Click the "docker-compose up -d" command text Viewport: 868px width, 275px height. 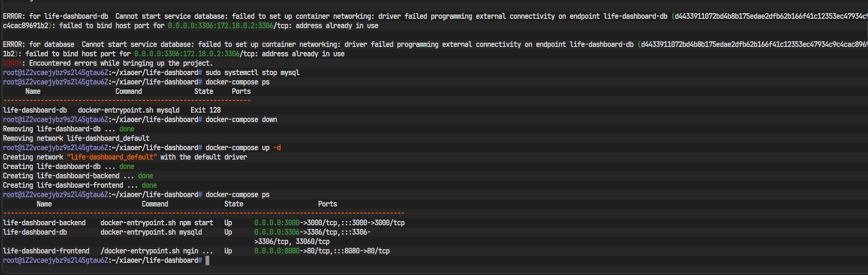pyautogui.click(x=243, y=148)
